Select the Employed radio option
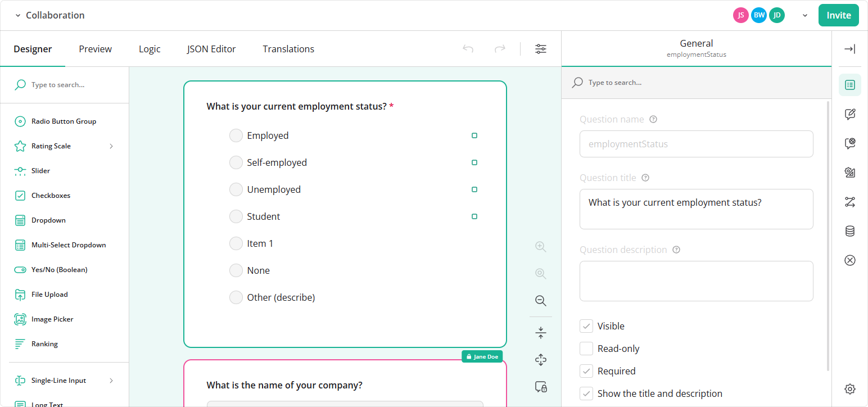The image size is (868, 407). pos(236,135)
